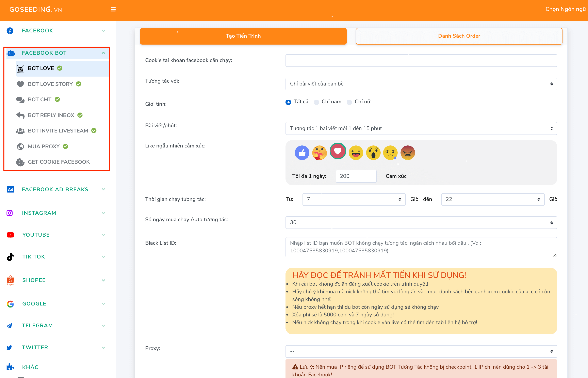Select the Angry red-face reaction

pyautogui.click(x=408, y=153)
